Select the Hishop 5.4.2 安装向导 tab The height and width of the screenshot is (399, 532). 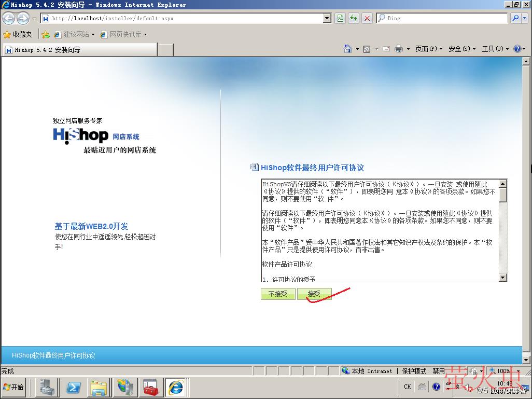(x=78, y=50)
